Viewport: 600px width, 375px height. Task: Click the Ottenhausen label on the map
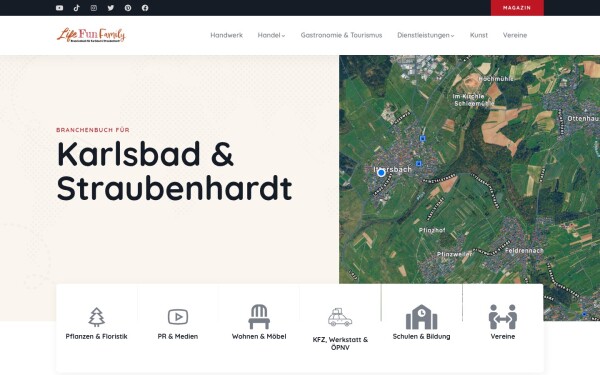click(583, 119)
